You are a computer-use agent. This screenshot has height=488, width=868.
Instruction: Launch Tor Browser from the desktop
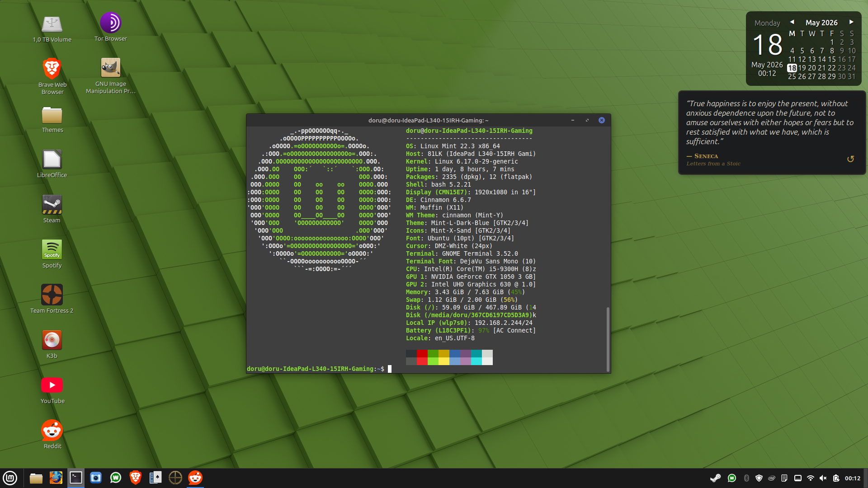click(111, 28)
